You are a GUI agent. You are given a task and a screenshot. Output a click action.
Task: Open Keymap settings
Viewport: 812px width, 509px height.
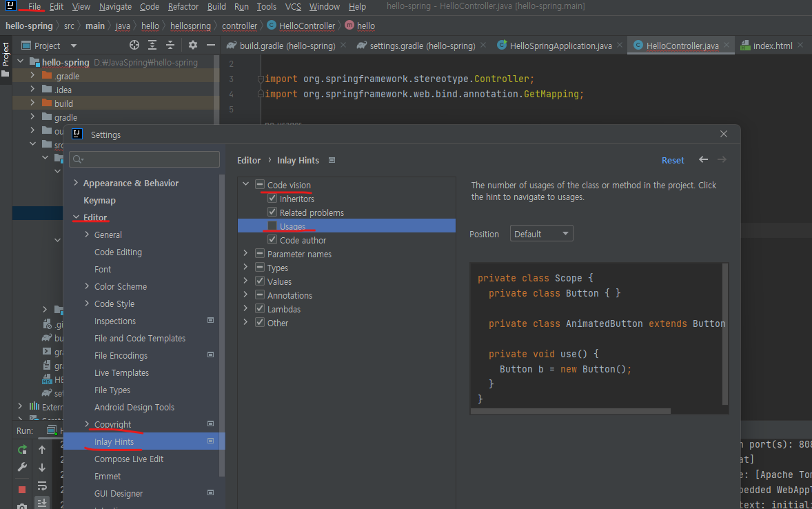(x=99, y=200)
